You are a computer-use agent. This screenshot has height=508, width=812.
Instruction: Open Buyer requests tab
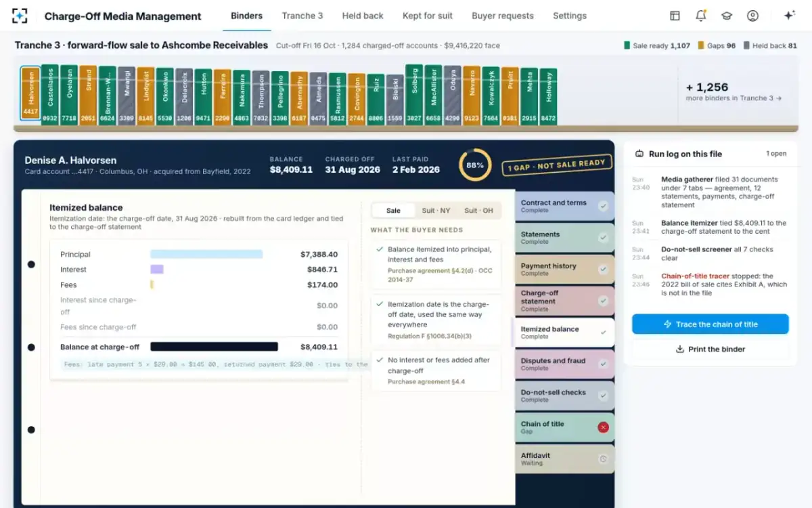[x=503, y=16]
